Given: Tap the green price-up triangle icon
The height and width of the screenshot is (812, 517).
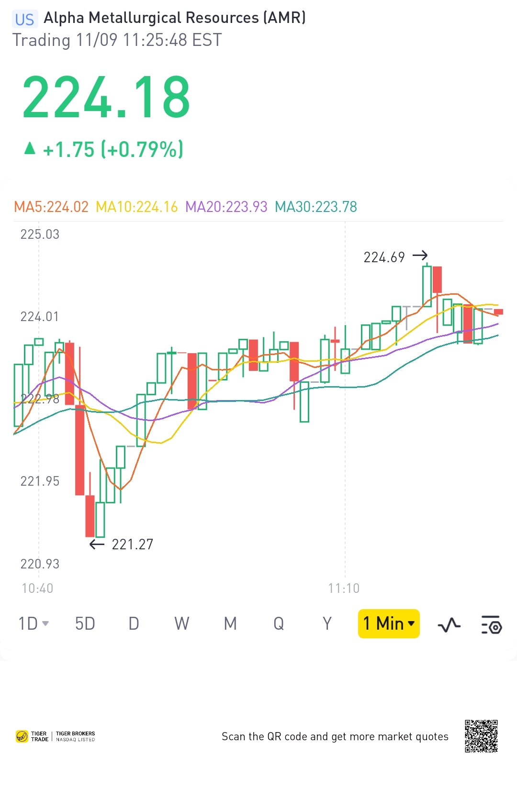Looking at the screenshot, I should 30,148.
